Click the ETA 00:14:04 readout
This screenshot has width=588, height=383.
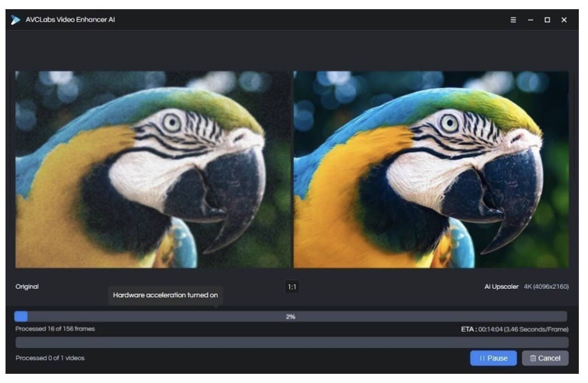tap(514, 329)
